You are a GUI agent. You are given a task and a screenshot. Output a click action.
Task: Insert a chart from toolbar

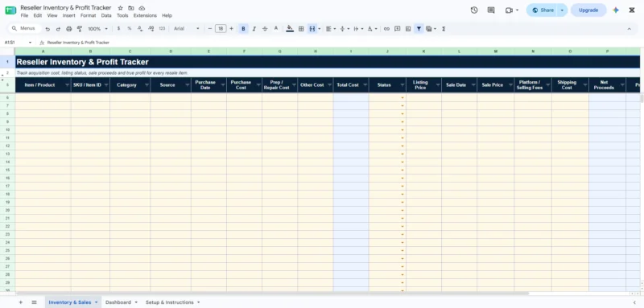(x=408, y=29)
